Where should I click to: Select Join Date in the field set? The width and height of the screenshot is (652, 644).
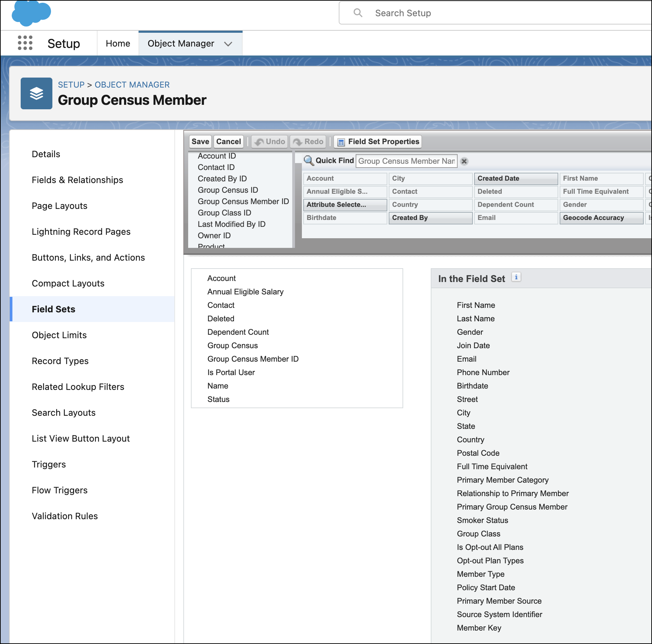[473, 345]
